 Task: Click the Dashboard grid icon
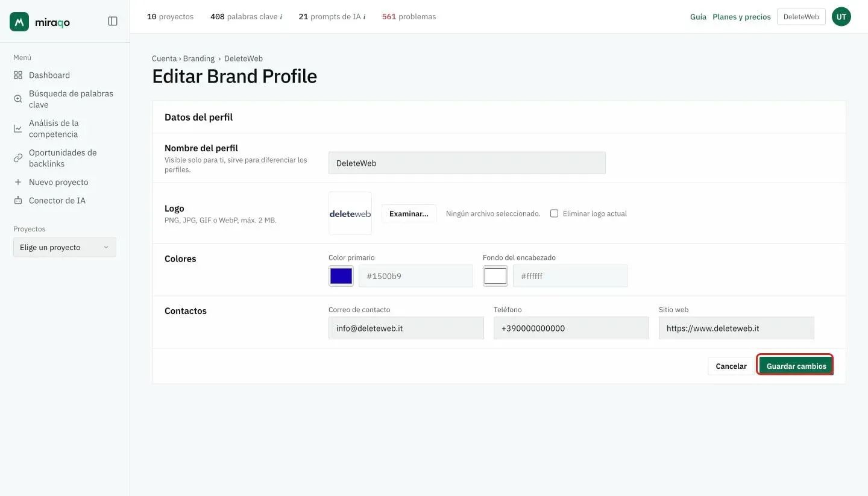pyautogui.click(x=18, y=75)
